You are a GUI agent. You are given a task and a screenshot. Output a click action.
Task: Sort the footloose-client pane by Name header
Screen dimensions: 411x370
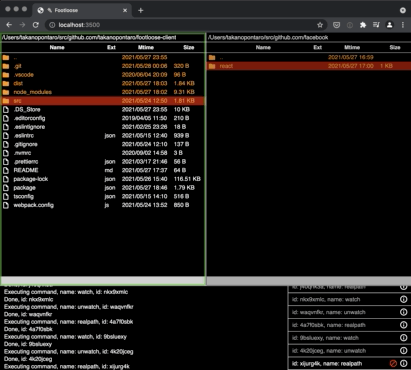(57, 47)
